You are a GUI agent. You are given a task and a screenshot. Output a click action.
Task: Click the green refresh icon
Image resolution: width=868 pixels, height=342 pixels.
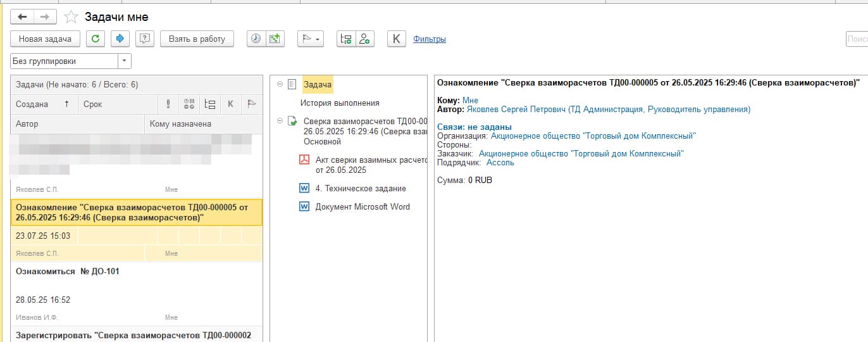click(x=96, y=39)
